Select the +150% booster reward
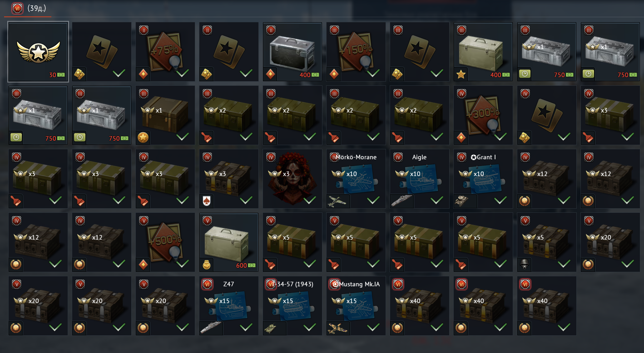 point(356,52)
